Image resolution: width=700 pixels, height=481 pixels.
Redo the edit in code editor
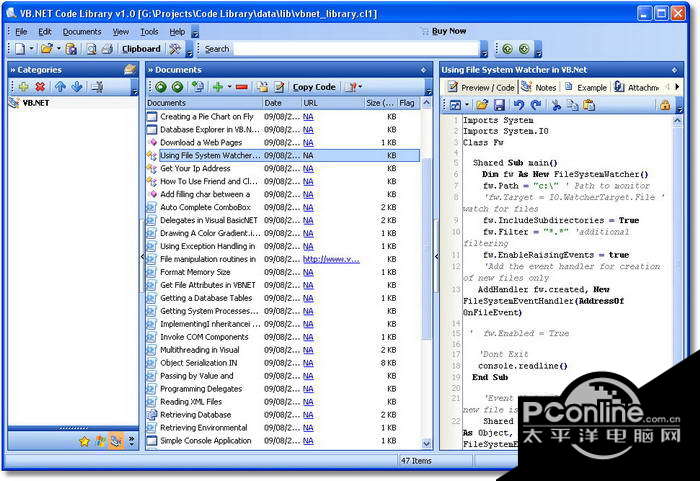(x=536, y=105)
